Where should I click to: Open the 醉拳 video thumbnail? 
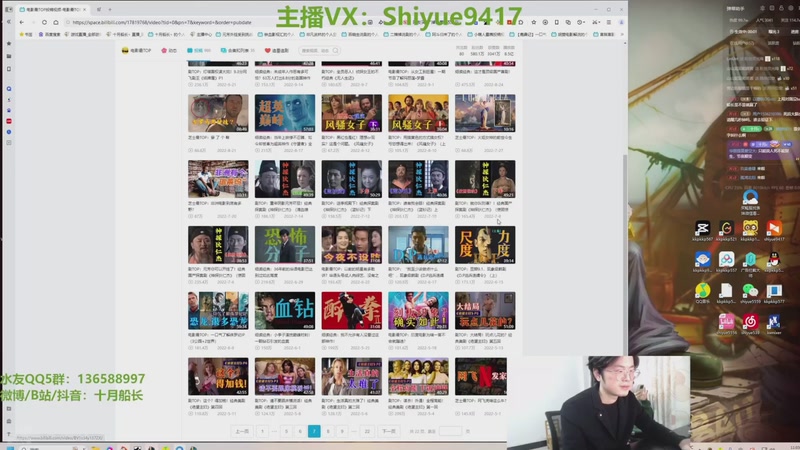pyautogui.click(x=352, y=311)
